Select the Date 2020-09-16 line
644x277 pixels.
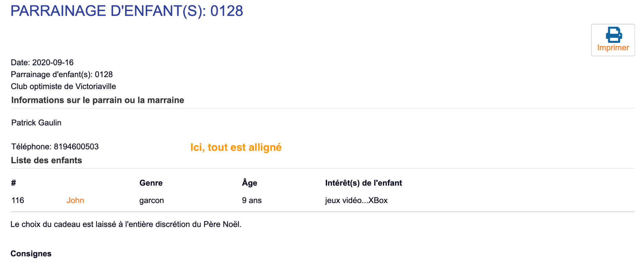42,63
